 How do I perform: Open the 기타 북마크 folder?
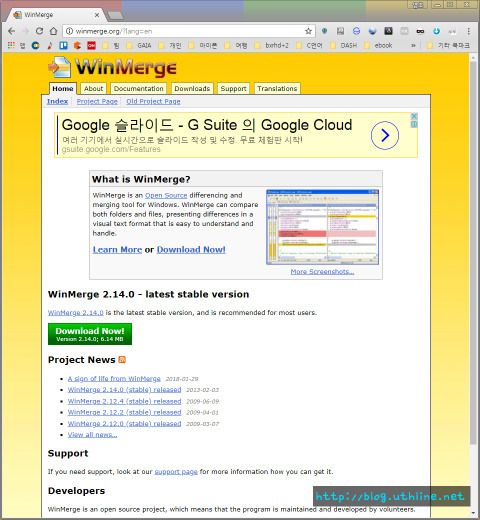[448, 45]
